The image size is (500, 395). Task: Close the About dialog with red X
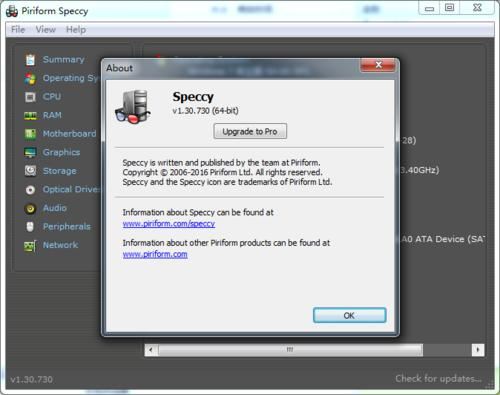point(378,65)
